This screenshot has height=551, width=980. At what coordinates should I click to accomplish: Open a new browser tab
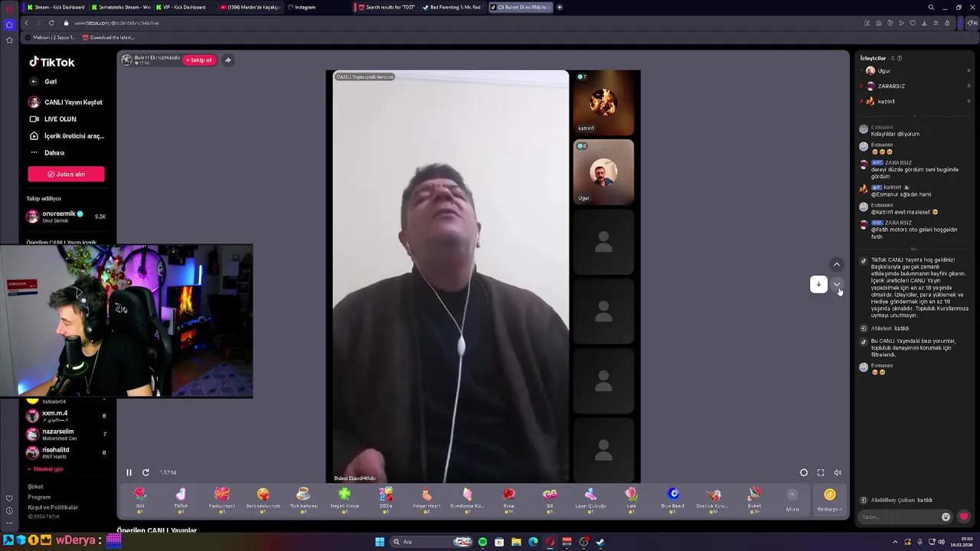coord(559,7)
